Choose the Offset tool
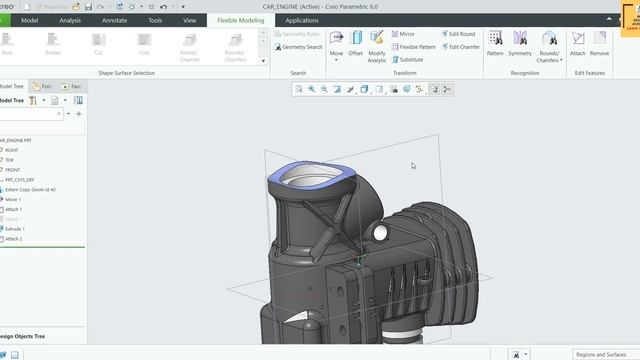The image size is (640, 360). click(356, 42)
